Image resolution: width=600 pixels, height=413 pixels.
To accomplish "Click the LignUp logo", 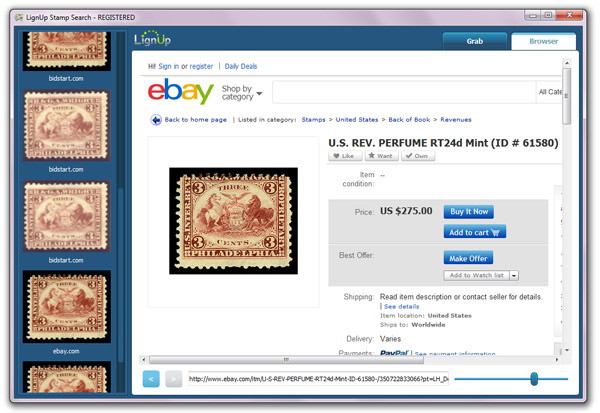I will tap(152, 38).
